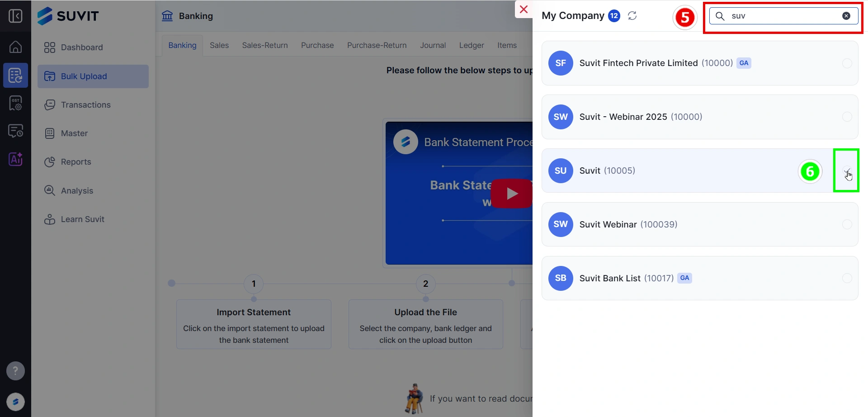Screen dimensions: 868x417
Task: Open Analysis in sidebar
Action: pyautogui.click(x=93, y=191)
